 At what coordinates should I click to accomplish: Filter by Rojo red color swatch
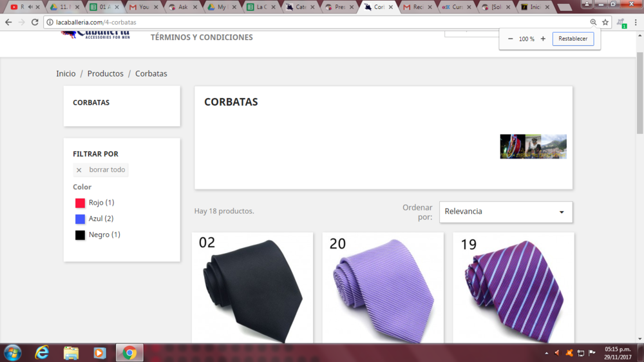click(80, 203)
